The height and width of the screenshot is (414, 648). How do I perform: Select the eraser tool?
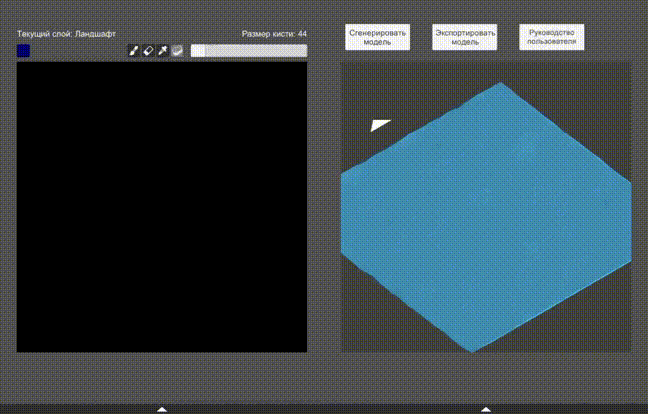tap(148, 50)
